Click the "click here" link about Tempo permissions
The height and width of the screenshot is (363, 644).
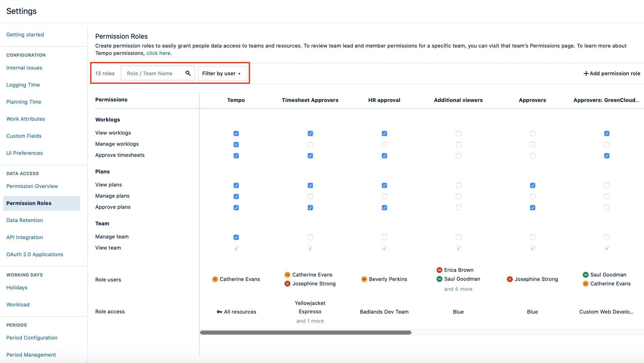click(158, 53)
